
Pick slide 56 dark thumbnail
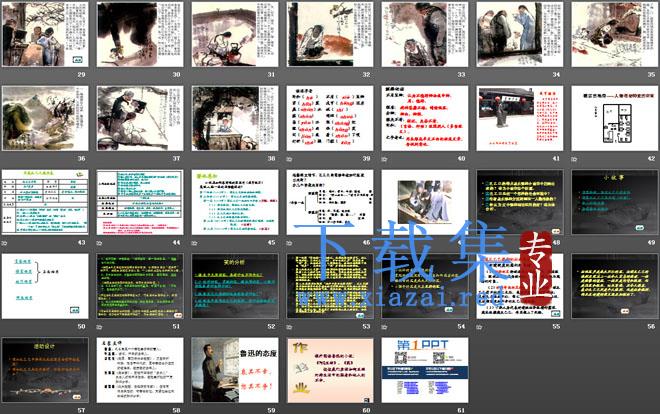point(615,286)
